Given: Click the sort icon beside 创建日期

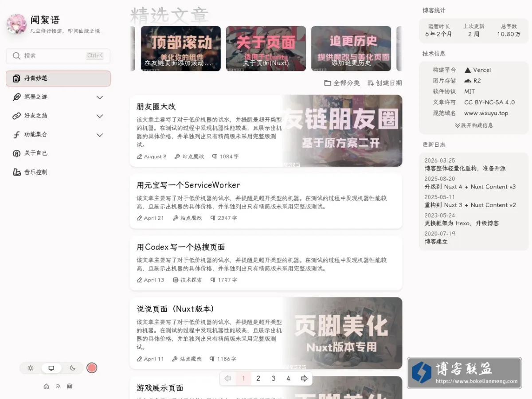Looking at the screenshot, I should (x=370, y=83).
